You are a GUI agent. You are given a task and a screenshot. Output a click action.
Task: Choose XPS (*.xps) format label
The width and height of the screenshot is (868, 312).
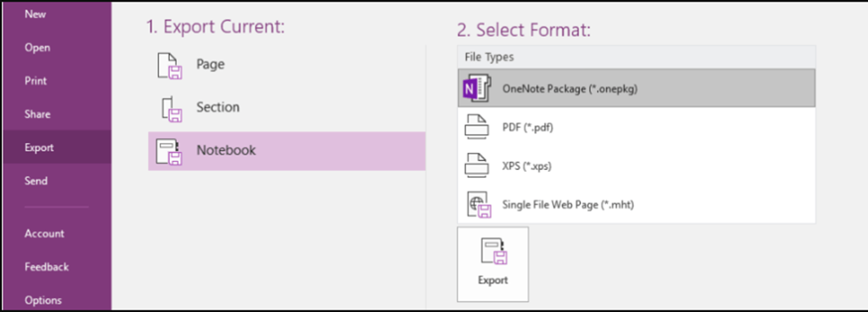pyautogui.click(x=526, y=166)
